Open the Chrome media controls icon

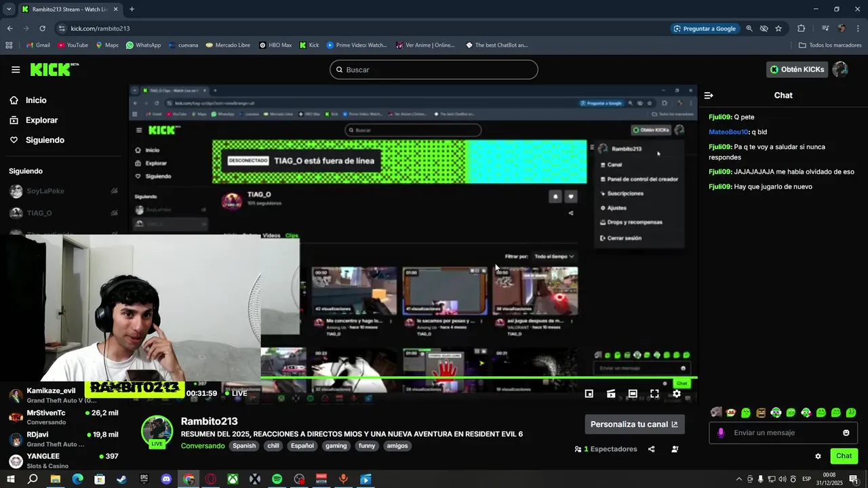(825, 28)
